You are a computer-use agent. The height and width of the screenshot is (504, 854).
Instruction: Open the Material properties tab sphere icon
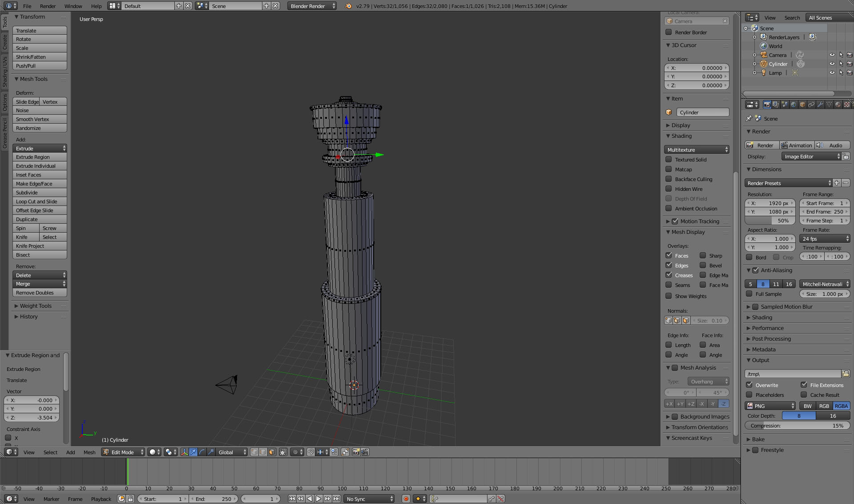click(838, 105)
